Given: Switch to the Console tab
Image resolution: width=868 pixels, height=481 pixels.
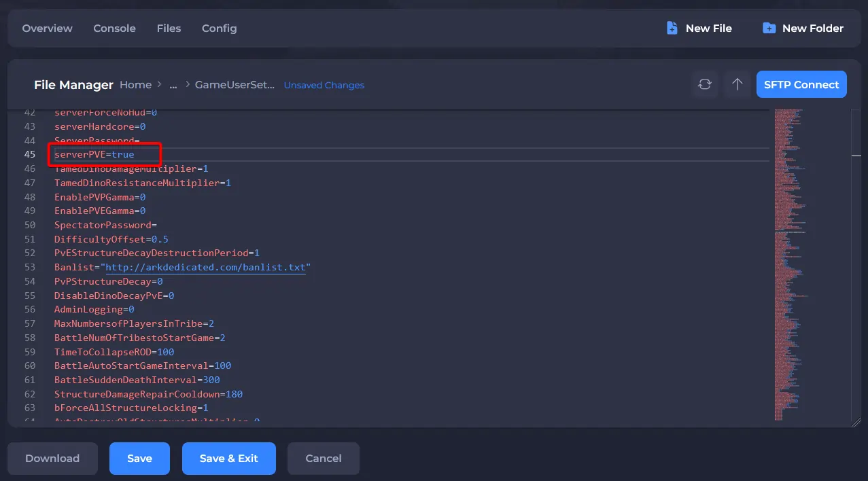Looking at the screenshot, I should pyautogui.click(x=114, y=28).
